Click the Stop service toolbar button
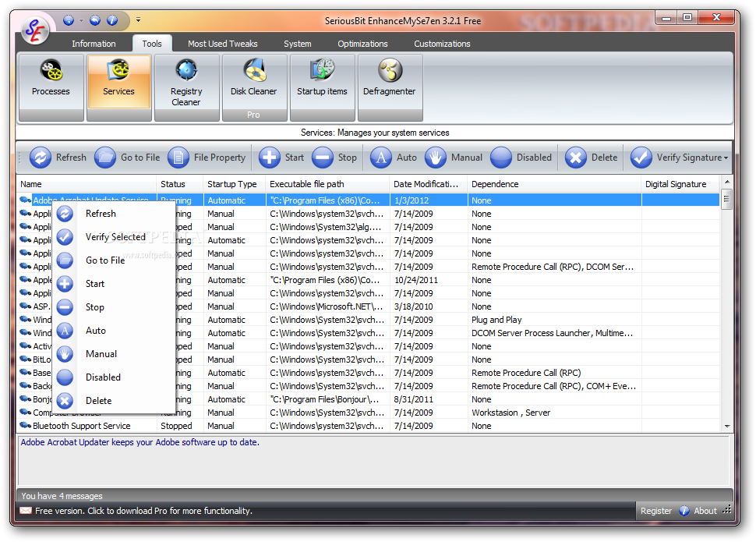This screenshot has width=756, height=542. (334, 158)
